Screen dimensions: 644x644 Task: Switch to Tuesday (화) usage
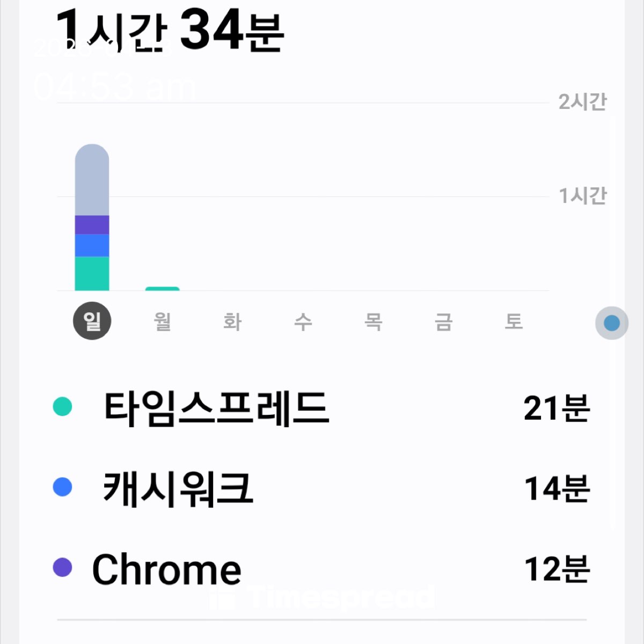click(232, 321)
